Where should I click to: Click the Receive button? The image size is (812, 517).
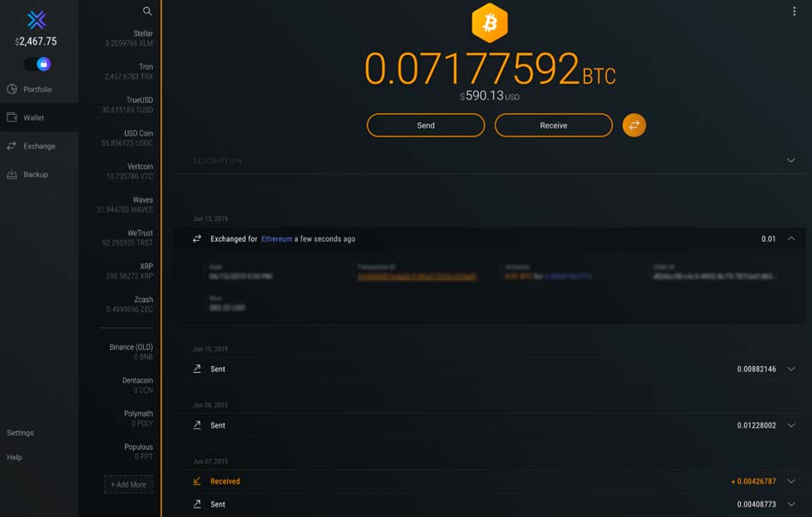pos(554,125)
